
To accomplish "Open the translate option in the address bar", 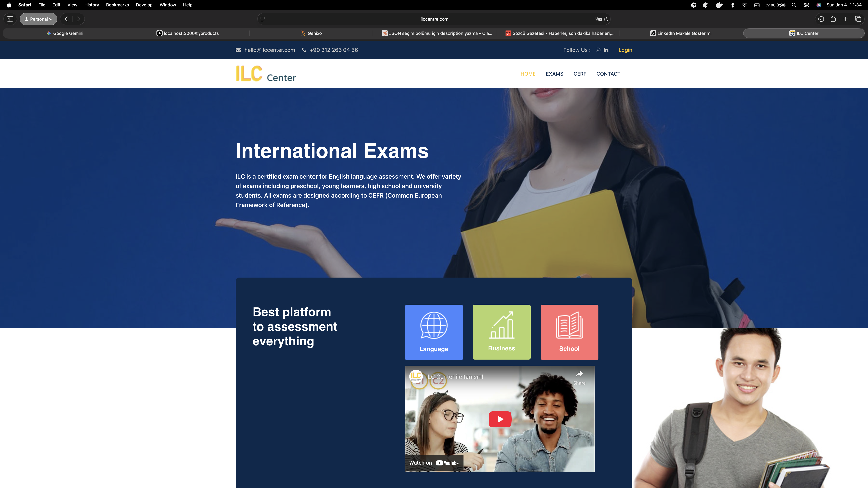I will pyautogui.click(x=598, y=19).
